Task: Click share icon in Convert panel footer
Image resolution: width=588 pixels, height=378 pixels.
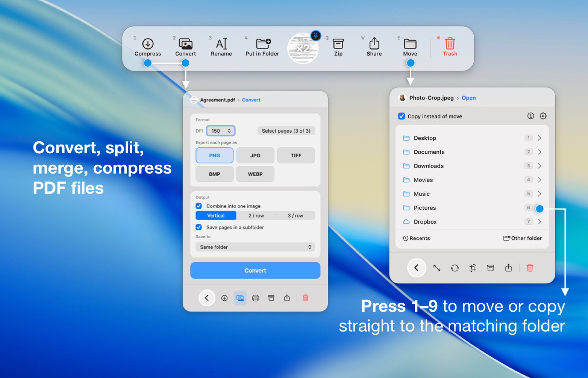Action: click(287, 298)
